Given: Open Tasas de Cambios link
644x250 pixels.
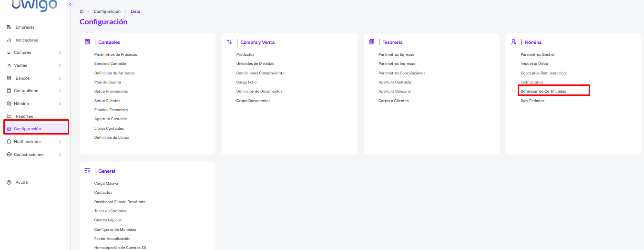Looking at the screenshot, I should (110, 211).
